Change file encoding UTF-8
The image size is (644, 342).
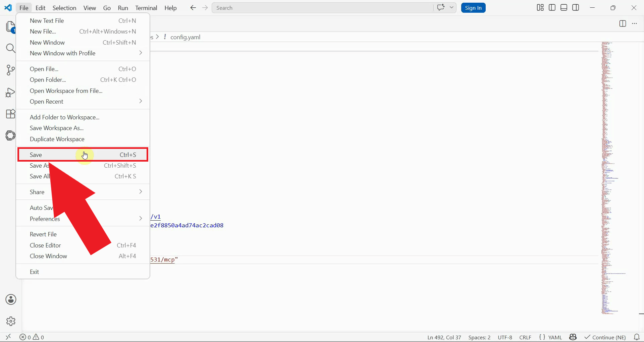point(505,337)
